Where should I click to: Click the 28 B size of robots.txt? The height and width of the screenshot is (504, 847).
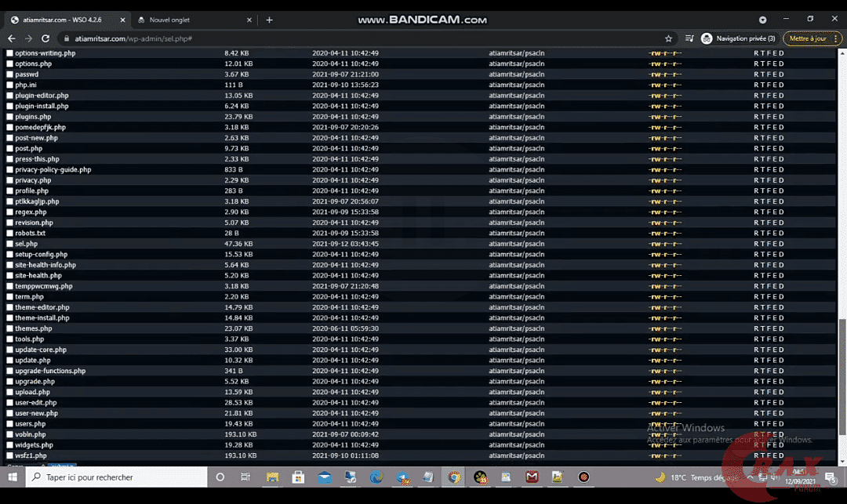coord(231,233)
